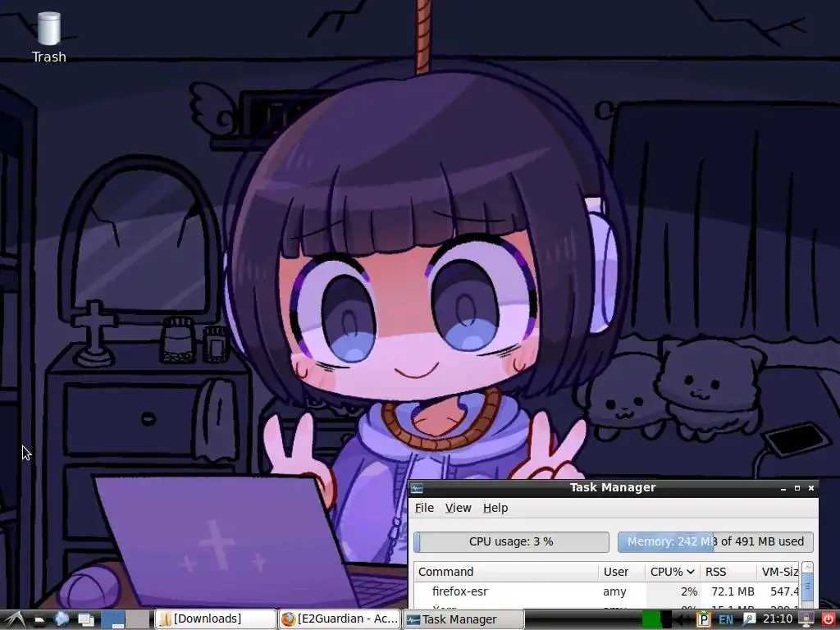
Task: Launch the file manager from the panel
Action: click(x=39, y=620)
